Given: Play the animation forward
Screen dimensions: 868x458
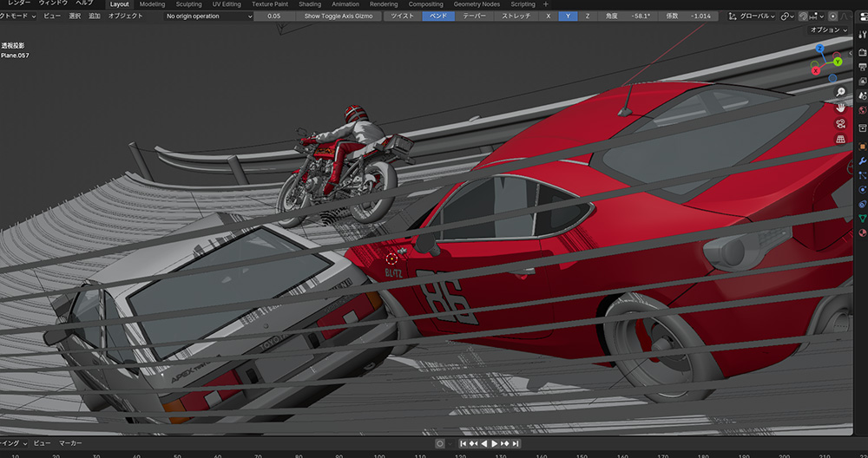Looking at the screenshot, I should [495, 443].
